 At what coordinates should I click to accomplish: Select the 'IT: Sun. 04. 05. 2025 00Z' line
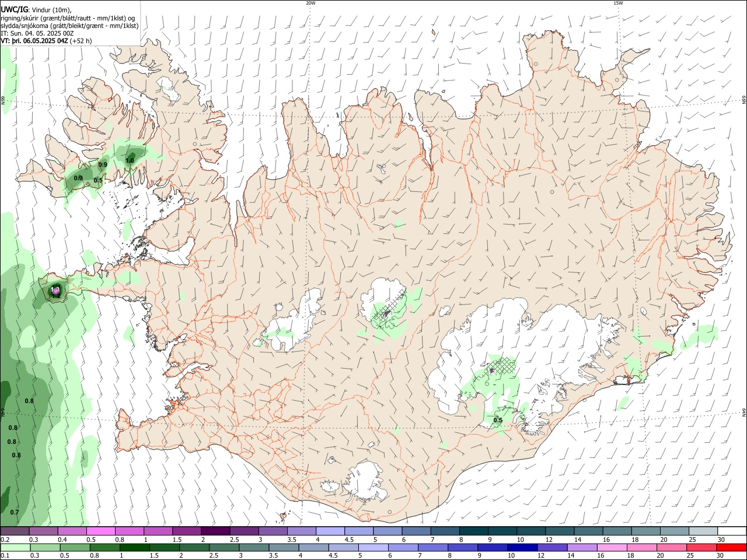[37, 33]
